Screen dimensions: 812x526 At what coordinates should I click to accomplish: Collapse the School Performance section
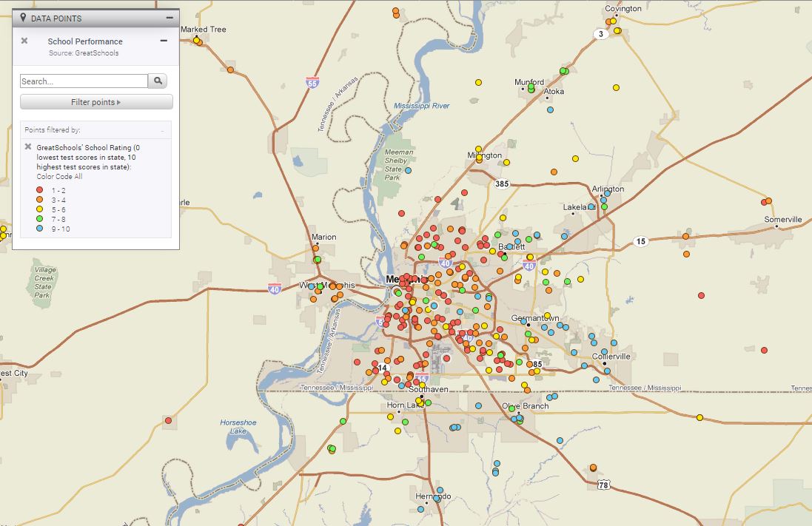[x=164, y=41]
